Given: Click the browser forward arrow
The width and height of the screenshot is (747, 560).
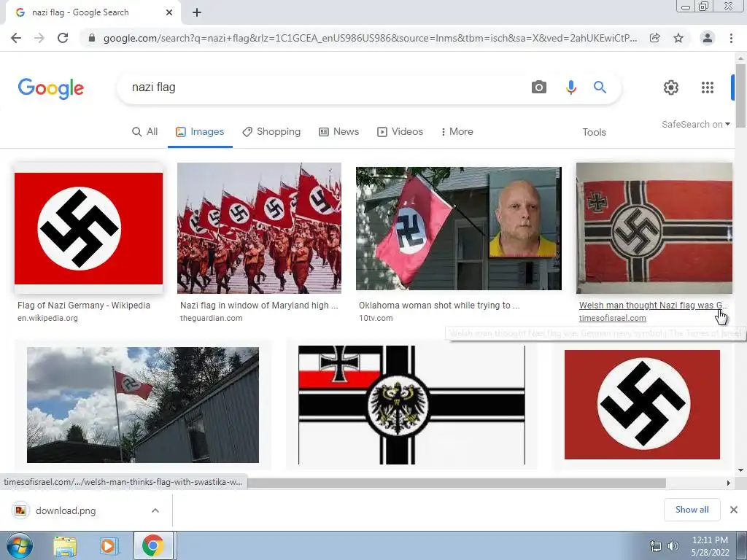Looking at the screenshot, I should click(39, 38).
